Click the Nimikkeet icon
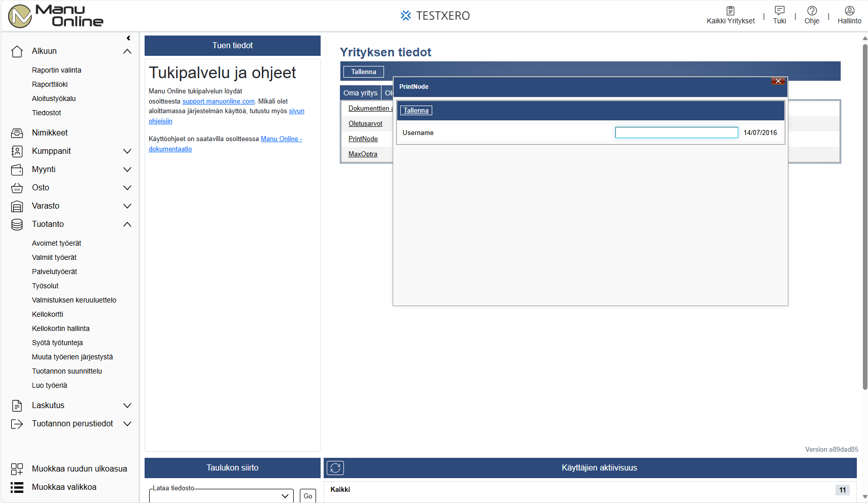The image size is (868, 503). point(17,133)
